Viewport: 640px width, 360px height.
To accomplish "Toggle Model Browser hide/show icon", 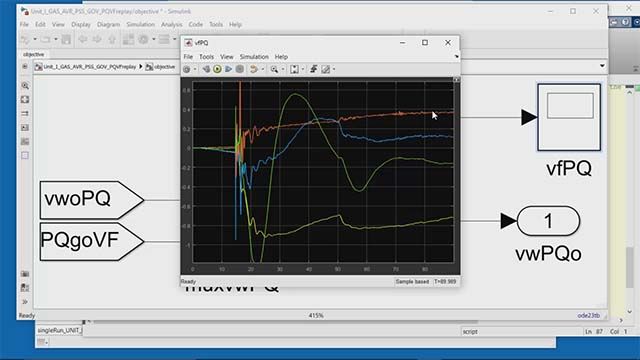I will point(25,66).
